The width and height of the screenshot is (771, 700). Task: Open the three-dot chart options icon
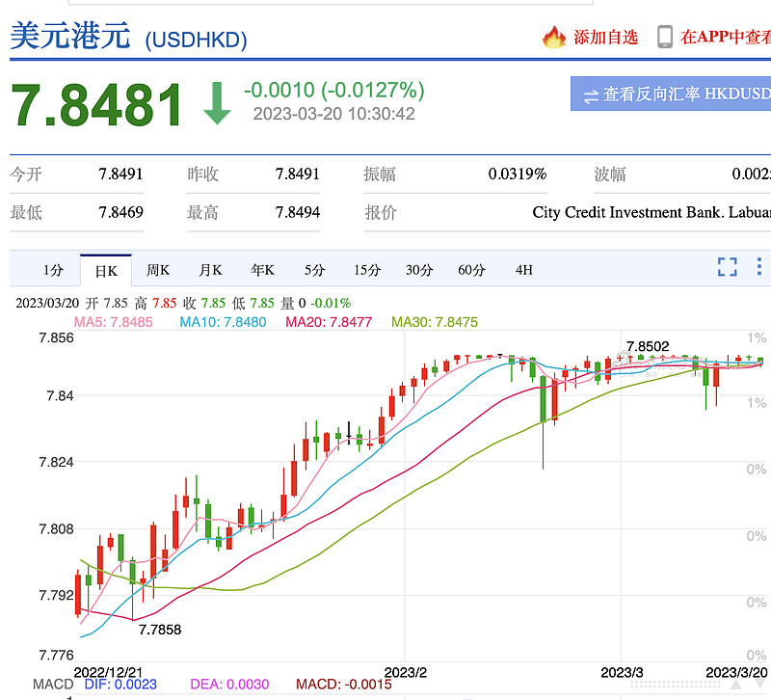[758, 268]
